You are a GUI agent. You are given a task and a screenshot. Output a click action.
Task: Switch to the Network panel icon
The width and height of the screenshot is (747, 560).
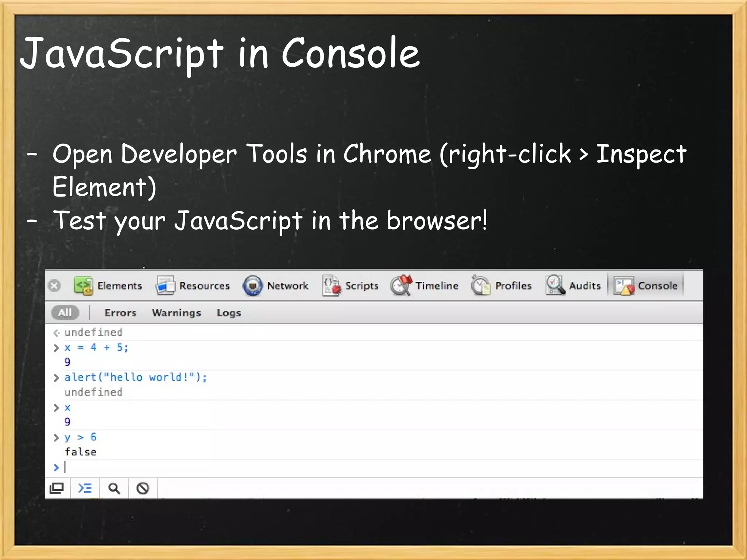252,285
